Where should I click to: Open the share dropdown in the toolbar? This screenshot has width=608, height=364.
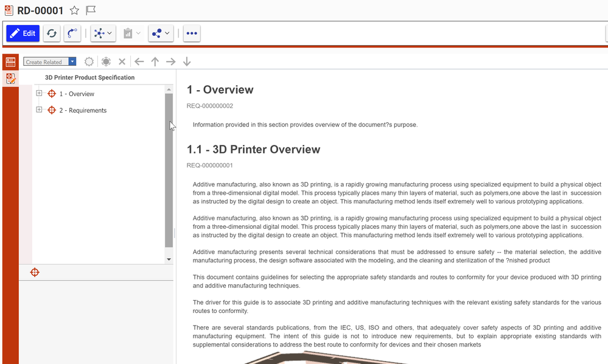[161, 33]
